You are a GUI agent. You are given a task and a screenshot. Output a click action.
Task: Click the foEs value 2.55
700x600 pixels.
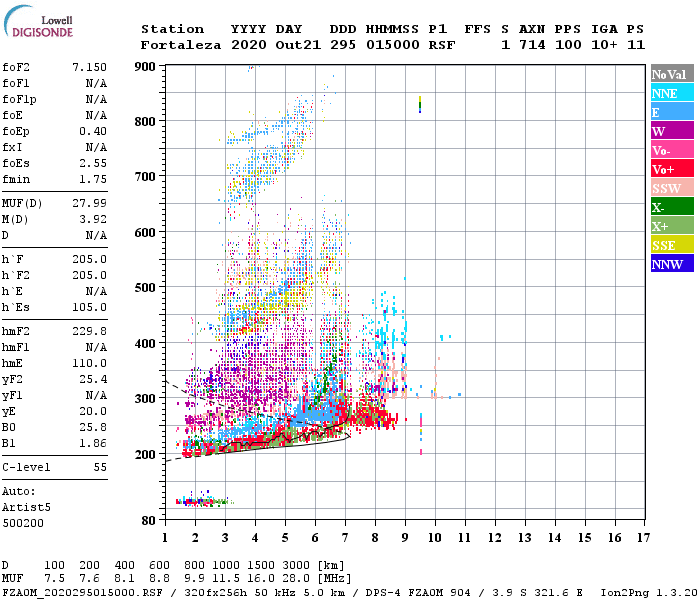coord(93,163)
